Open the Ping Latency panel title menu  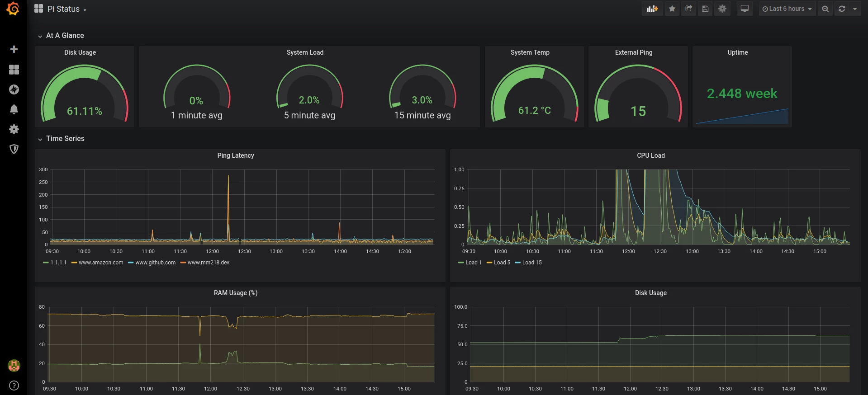(236, 155)
